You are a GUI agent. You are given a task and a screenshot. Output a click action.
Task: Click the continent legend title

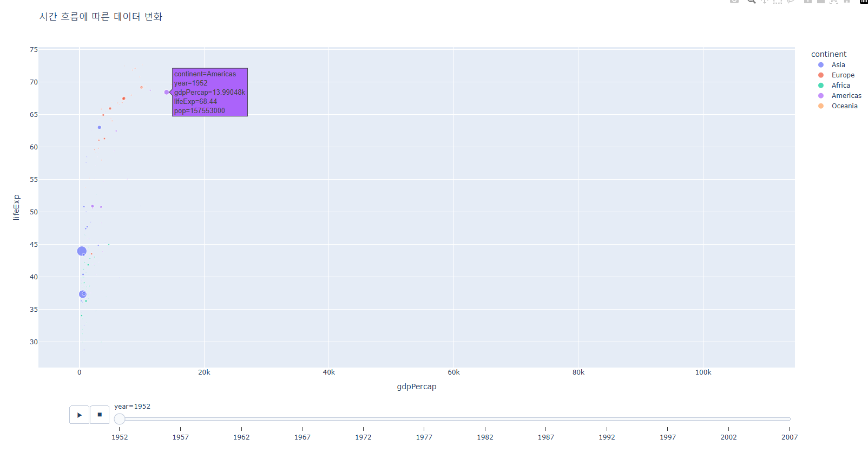tap(828, 54)
